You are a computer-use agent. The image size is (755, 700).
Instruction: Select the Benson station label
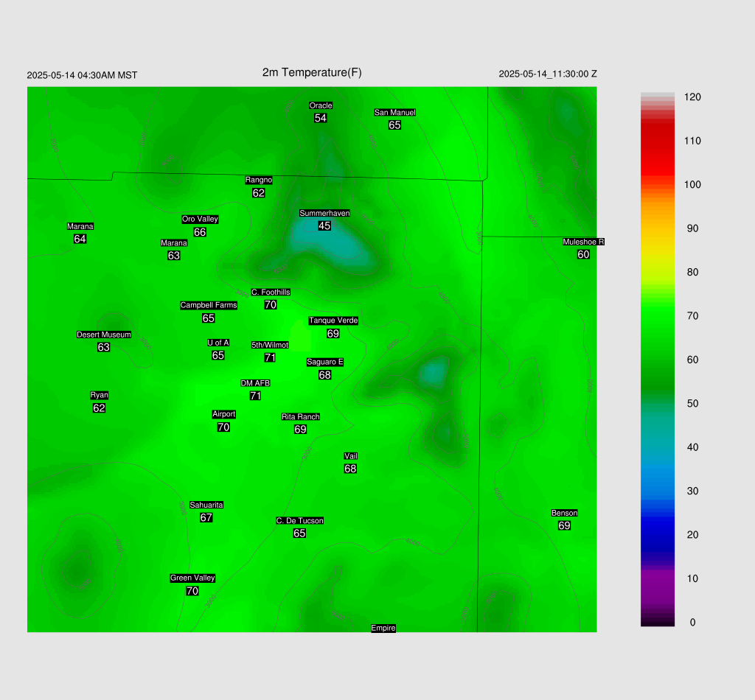coord(564,514)
